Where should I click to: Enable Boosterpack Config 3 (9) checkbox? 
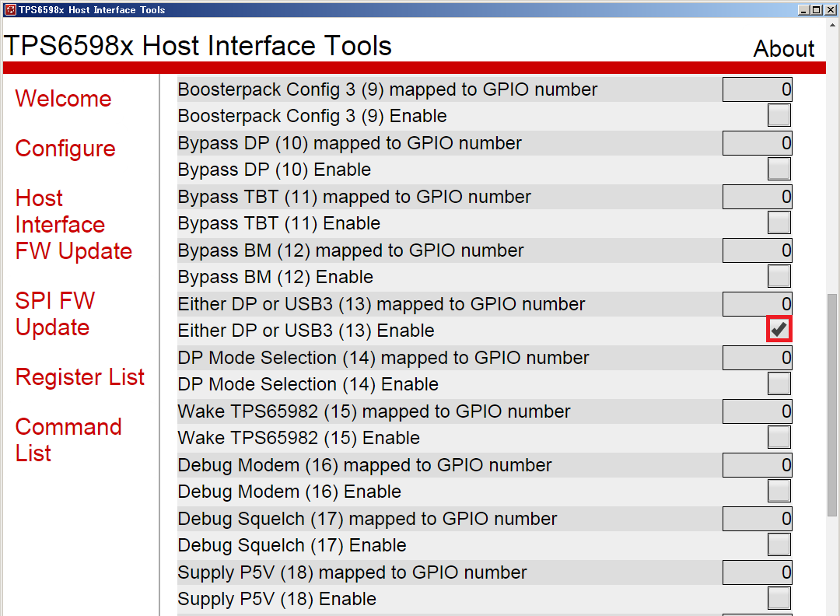tap(779, 115)
